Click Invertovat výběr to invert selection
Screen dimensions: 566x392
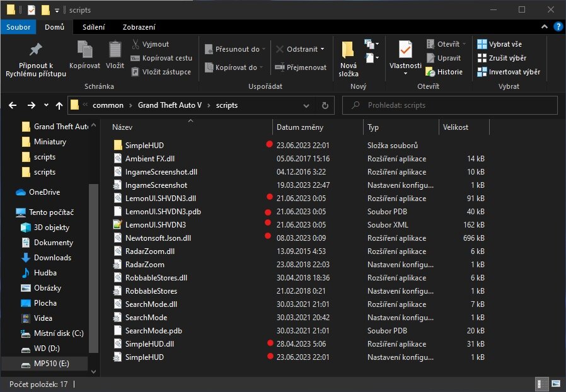click(508, 72)
